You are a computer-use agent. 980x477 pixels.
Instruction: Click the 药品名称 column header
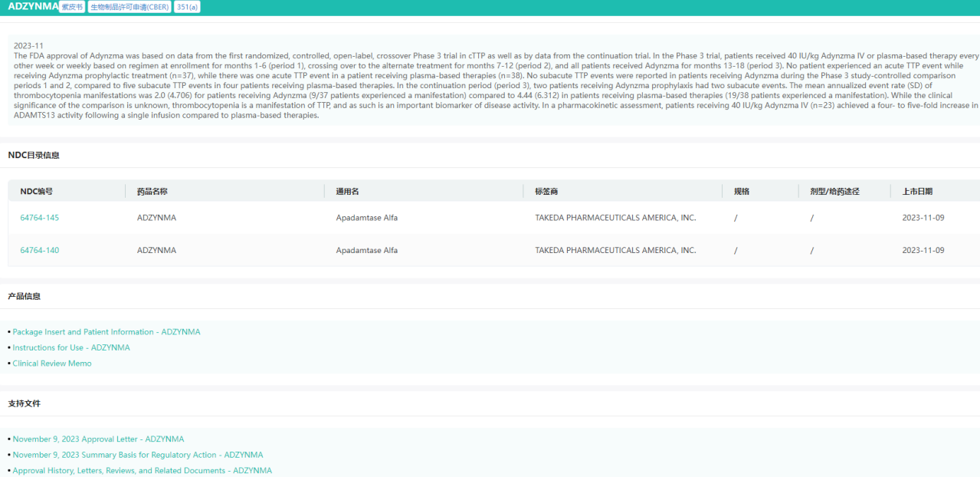tap(152, 191)
